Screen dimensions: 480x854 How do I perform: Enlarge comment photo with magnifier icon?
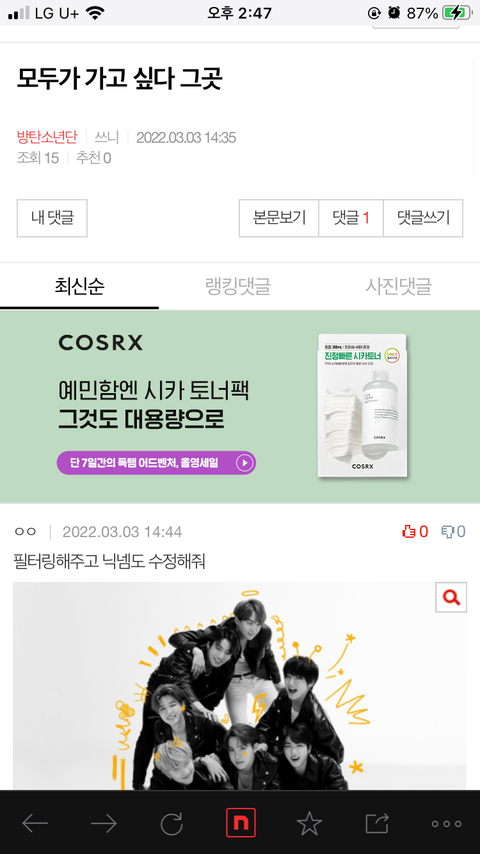click(451, 597)
